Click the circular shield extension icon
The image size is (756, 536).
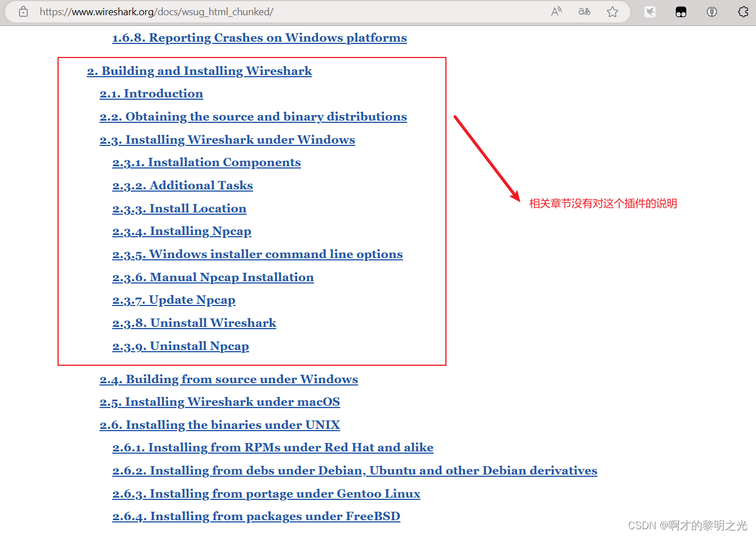pos(712,12)
